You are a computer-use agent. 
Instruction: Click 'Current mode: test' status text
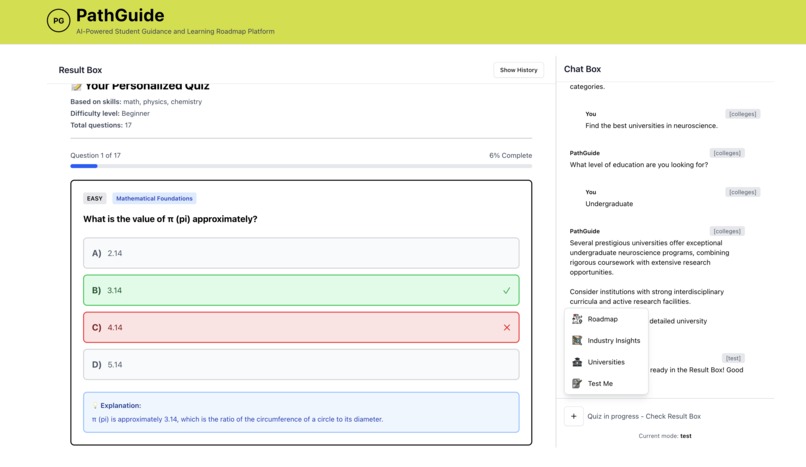click(665, 436)
